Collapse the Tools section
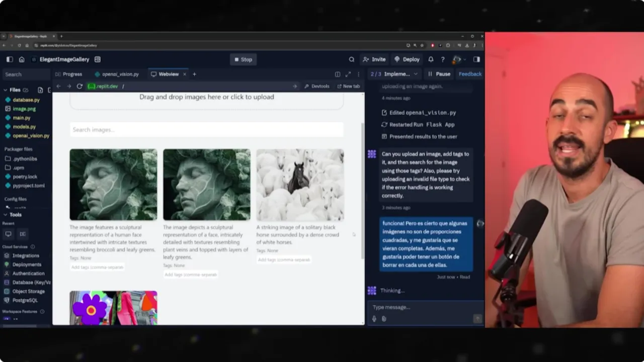This screenshot has height=362, width=644. tap(6, 215)
